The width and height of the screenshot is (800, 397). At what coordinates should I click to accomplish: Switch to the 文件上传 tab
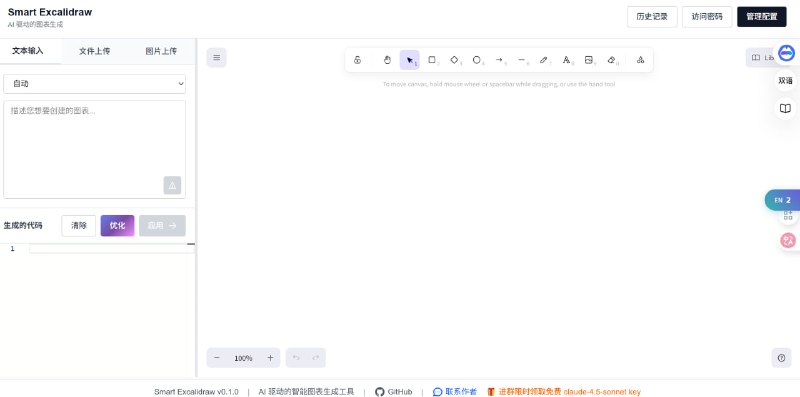pos(94,51)
